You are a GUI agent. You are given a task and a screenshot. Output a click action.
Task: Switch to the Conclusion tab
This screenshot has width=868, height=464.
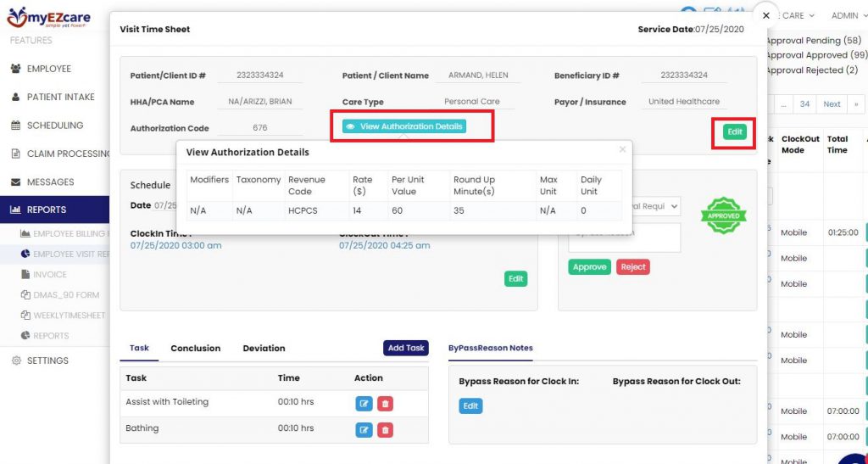(196, 349)
